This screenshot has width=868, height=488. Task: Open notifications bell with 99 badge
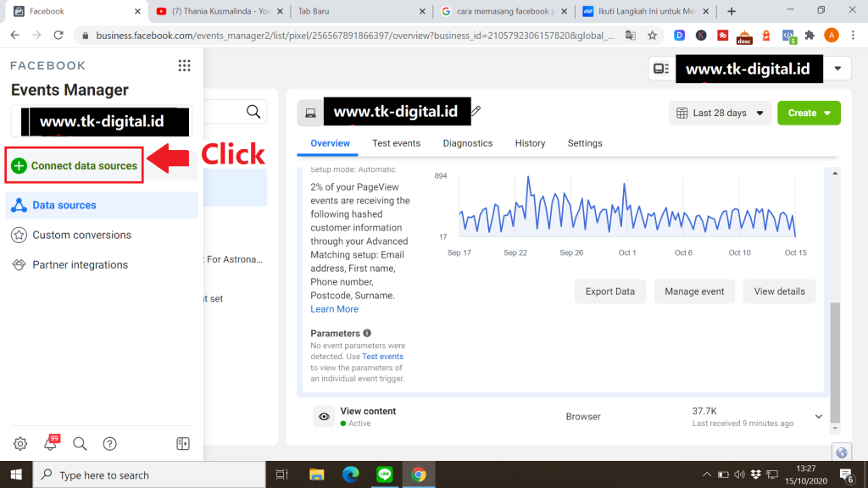tap(50, 443)
